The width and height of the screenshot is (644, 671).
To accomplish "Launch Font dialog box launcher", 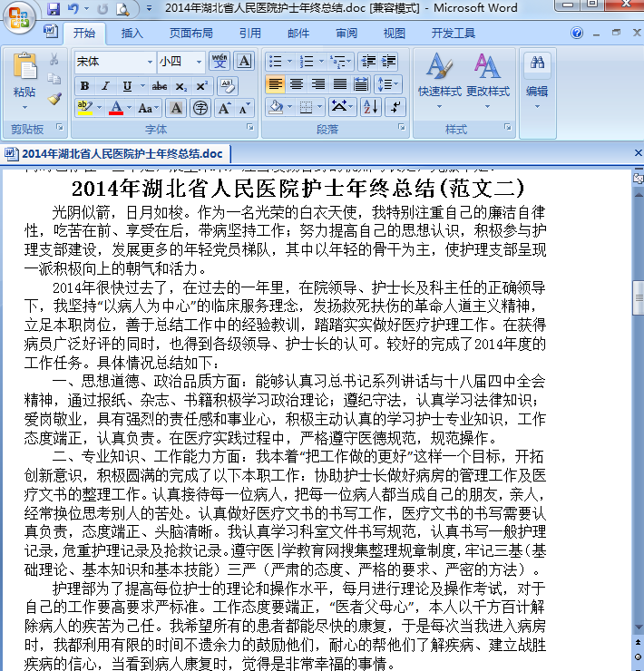I will tap(250, 127).
